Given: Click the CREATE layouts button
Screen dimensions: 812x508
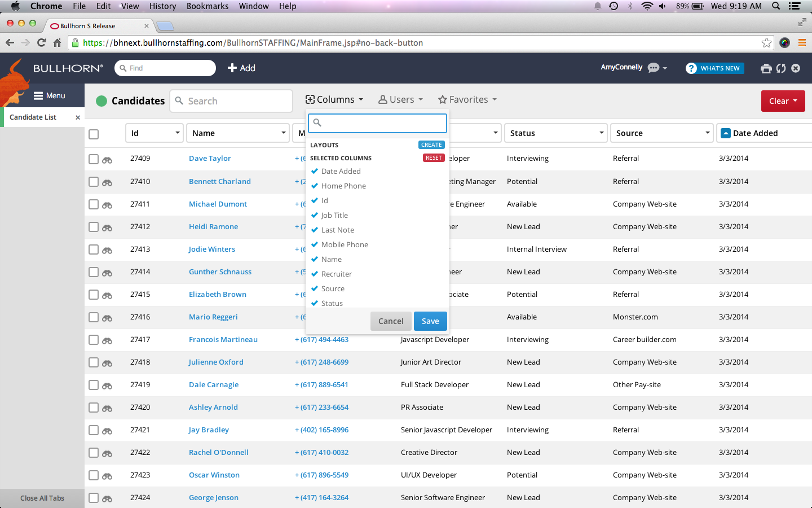Looking at the screenshot, I should click(x=431, y=145).
